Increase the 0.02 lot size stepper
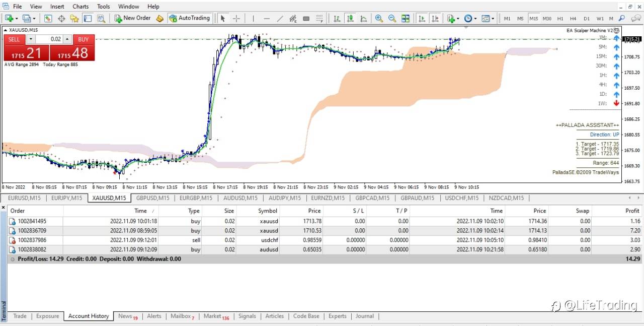 coord(67,39)
